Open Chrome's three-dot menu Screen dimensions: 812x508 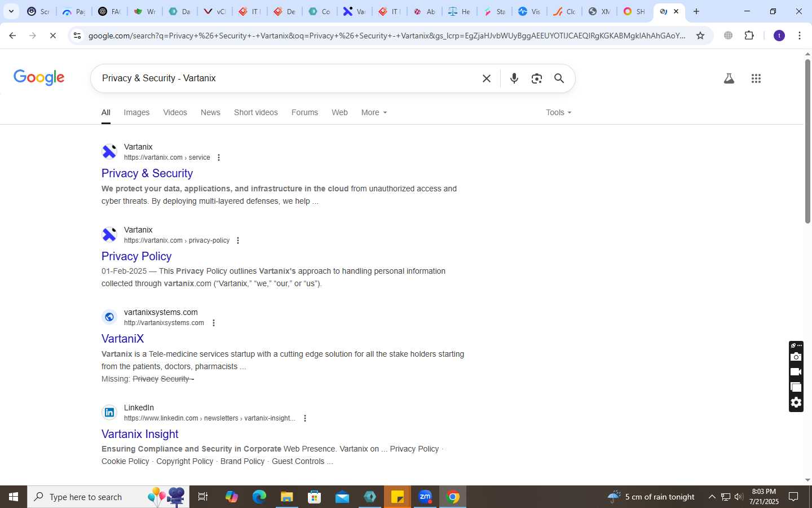click(x=800, y=36)
